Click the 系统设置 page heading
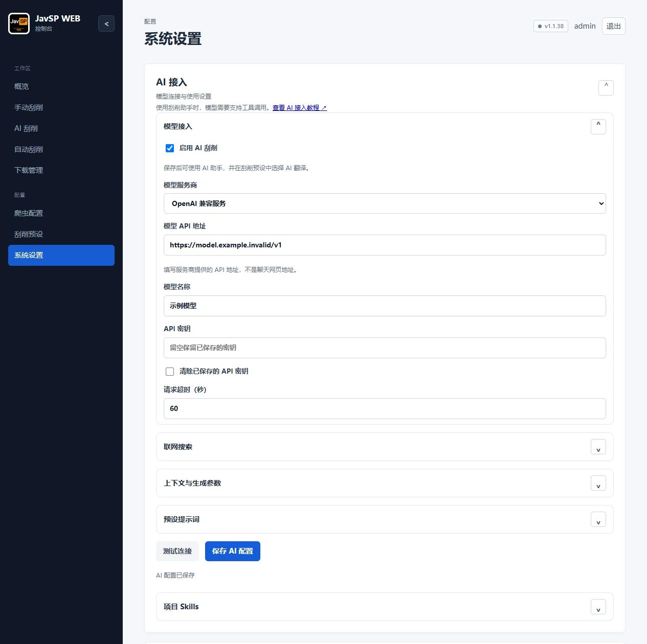Viewport: 647px width, 644px height. point(173,39)
